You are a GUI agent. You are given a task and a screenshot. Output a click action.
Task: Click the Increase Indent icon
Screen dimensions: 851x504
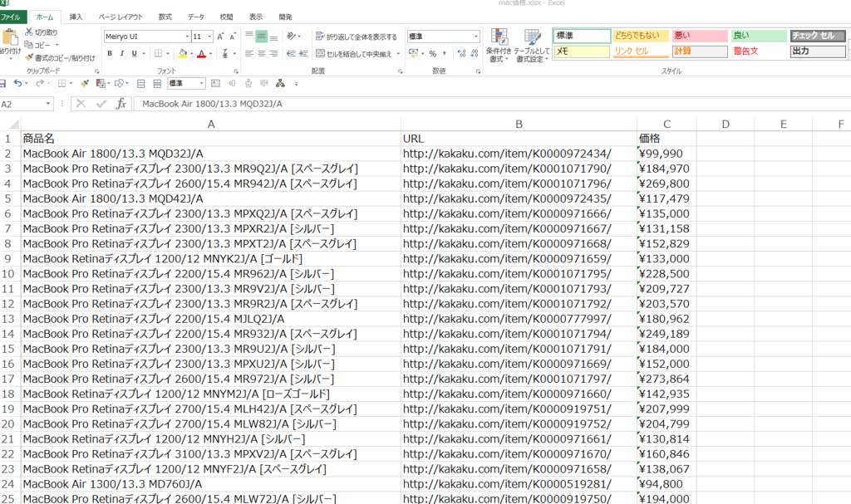pyautogui.click(x=303, y=53)
